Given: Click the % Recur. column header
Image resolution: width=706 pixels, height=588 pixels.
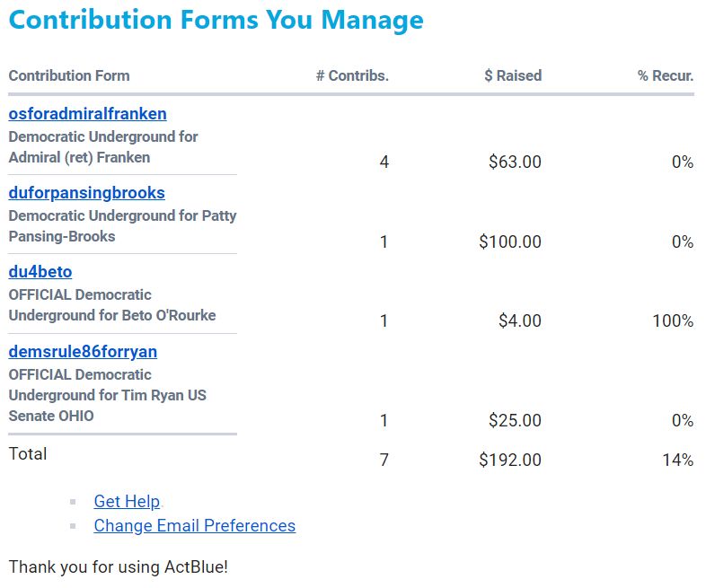Looking at the screenshot, I should click(x=666, y=76).
